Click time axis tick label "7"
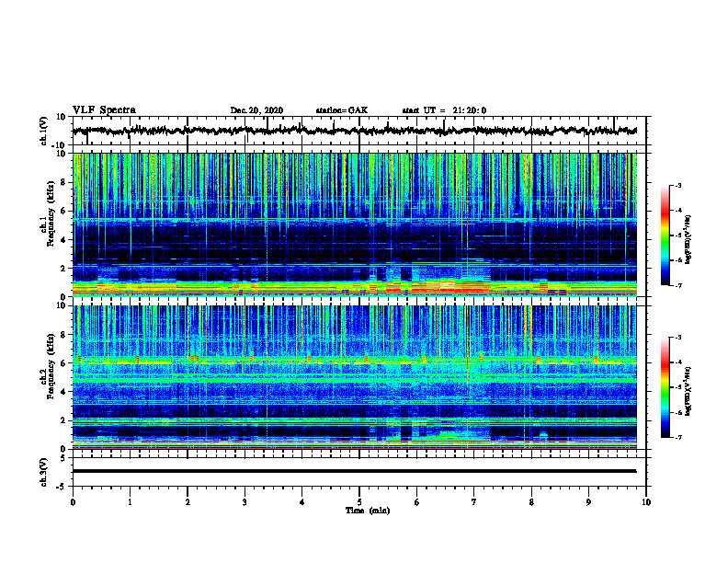728x563 pixels. click(474, 502)
